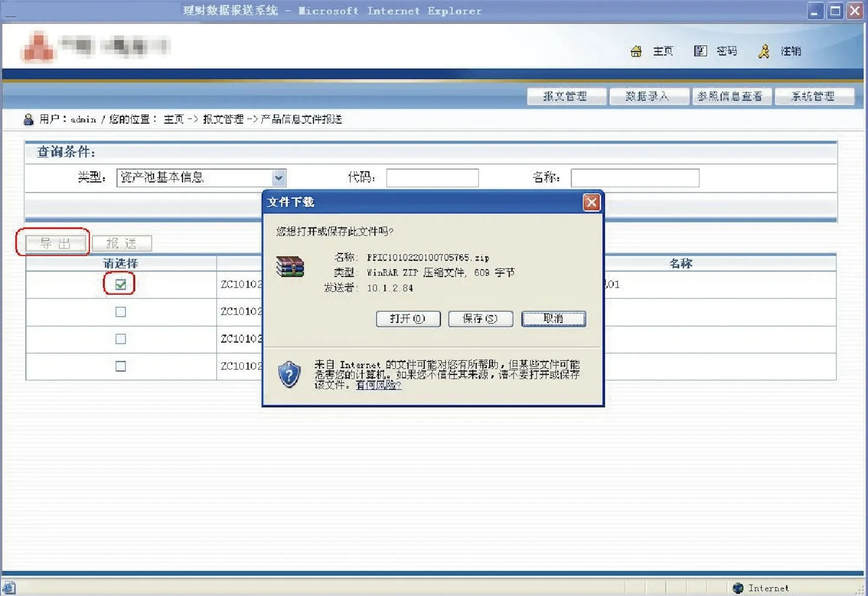Click the blue security shield question icon
The width and height of the screenshot is (868, 596).
point(289,374)
